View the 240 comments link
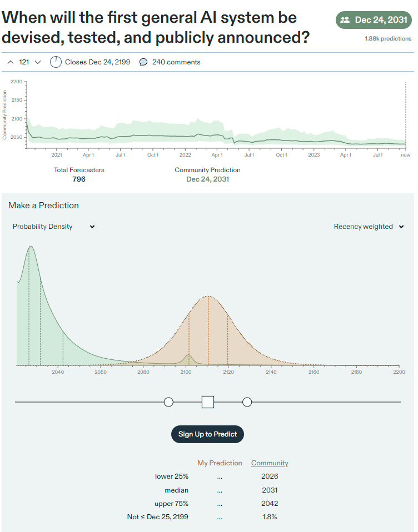 point(176,62)
